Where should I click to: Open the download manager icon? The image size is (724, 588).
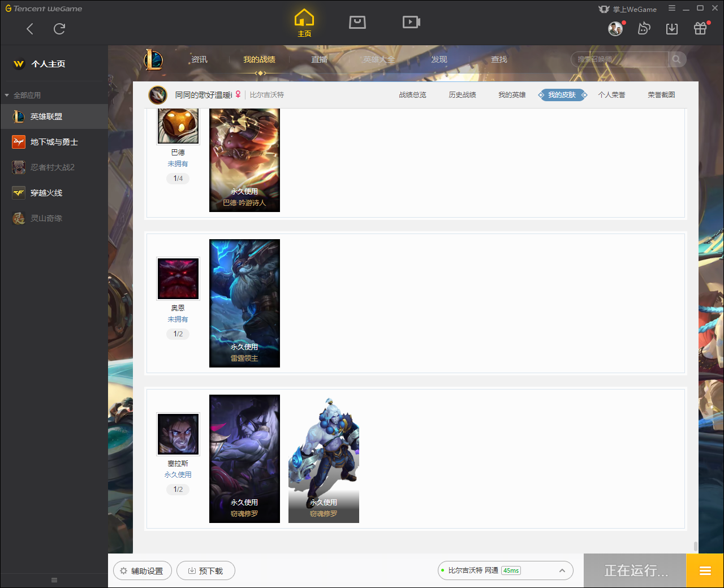coord(672,29)
